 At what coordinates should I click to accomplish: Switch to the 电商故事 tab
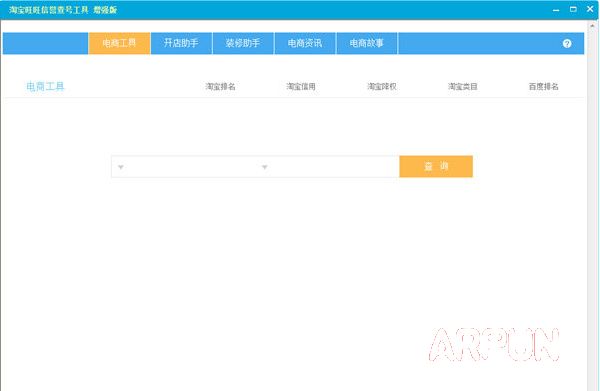367,43
